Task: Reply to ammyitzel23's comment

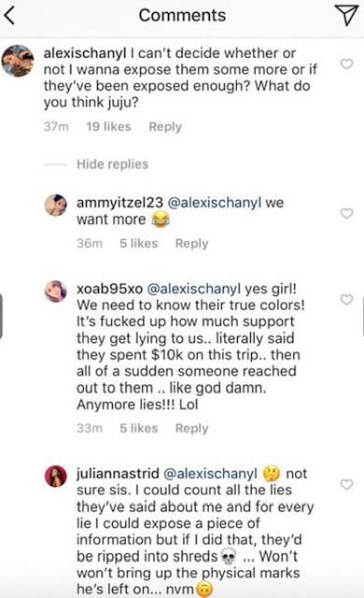Action: 191,243
